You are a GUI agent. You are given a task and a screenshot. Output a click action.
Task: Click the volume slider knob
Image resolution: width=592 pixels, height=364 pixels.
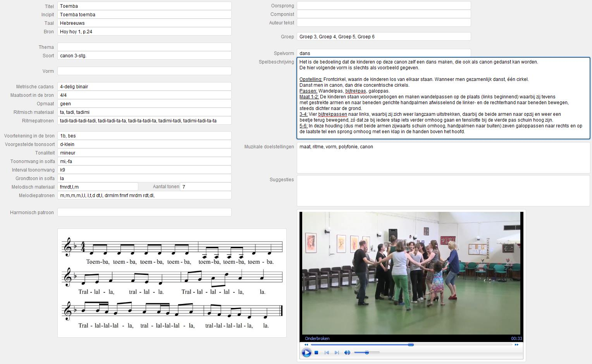pos(367,352)
